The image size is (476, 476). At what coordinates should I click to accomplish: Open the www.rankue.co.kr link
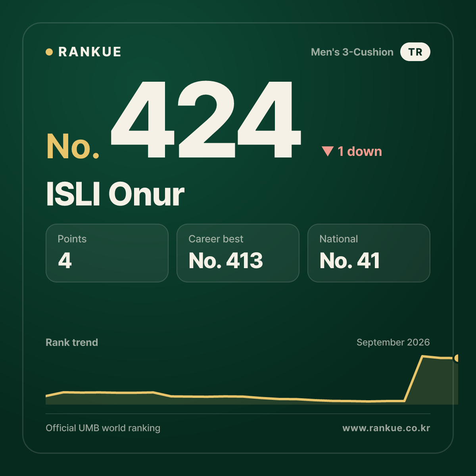pyautogui.click(x=386, y=428)
